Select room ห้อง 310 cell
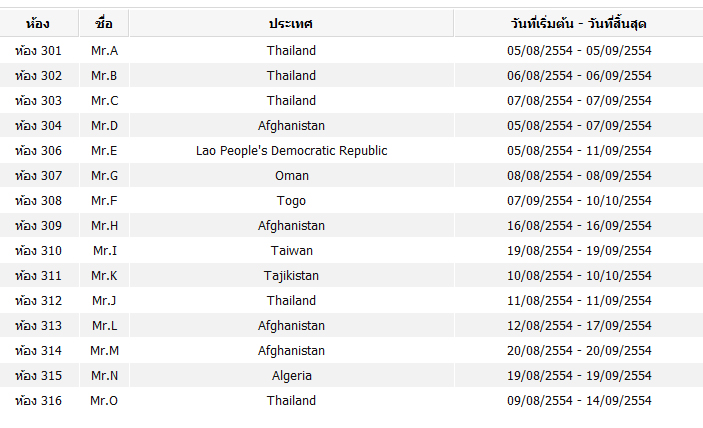Image resolution: width=703 pixels, height=428 pixels. [x=38, y=250]
